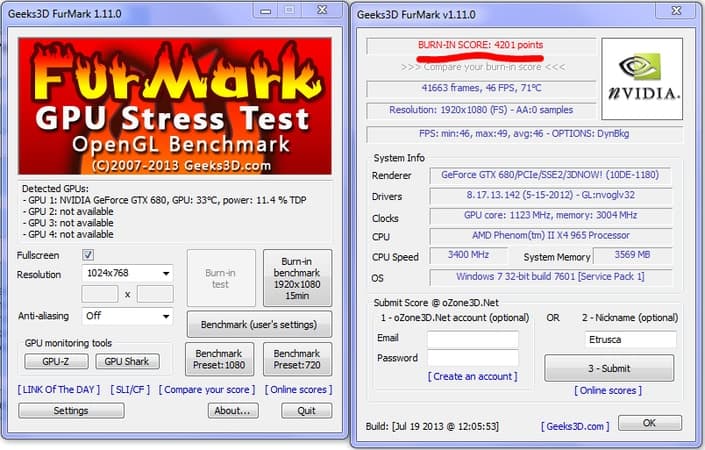Click the Build: [Jul 19 2013] text
The image size is (705, 450).
point(432,426)
